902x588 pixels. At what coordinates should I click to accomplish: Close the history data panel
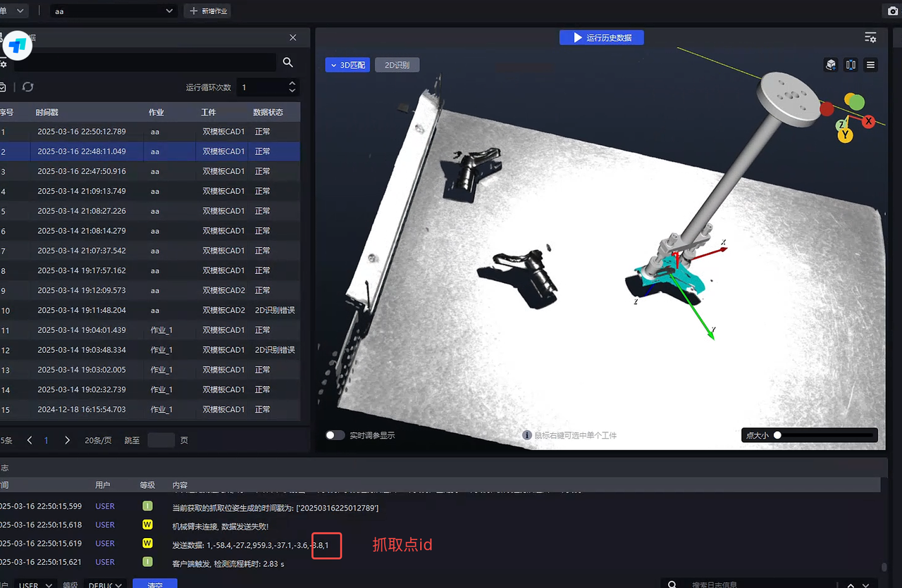click(293, 37)
